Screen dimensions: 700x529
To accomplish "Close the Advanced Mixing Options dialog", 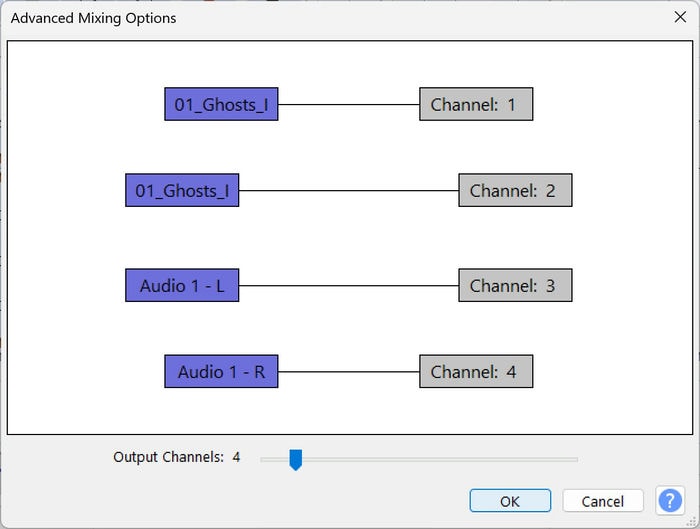I will click(x=680, y=17).
